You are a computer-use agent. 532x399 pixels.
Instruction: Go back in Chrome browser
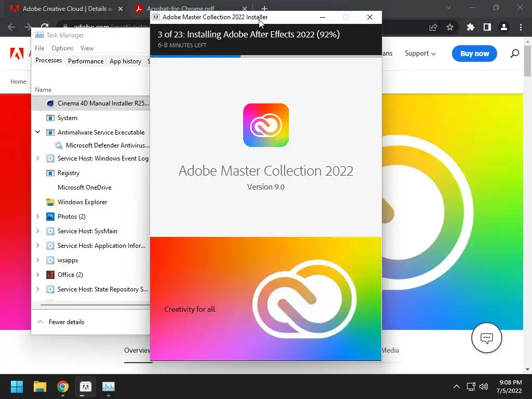pos(11,27)
